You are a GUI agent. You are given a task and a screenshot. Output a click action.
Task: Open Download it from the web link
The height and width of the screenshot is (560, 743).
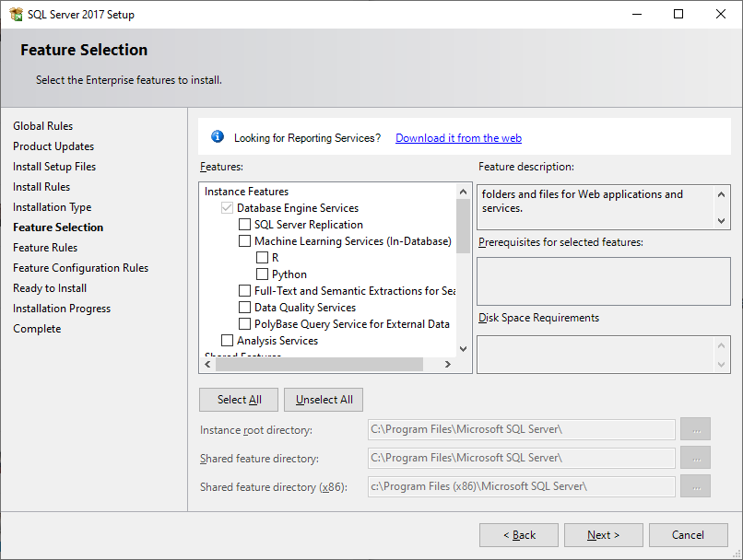pyautogui.click(x=458, y=138)
